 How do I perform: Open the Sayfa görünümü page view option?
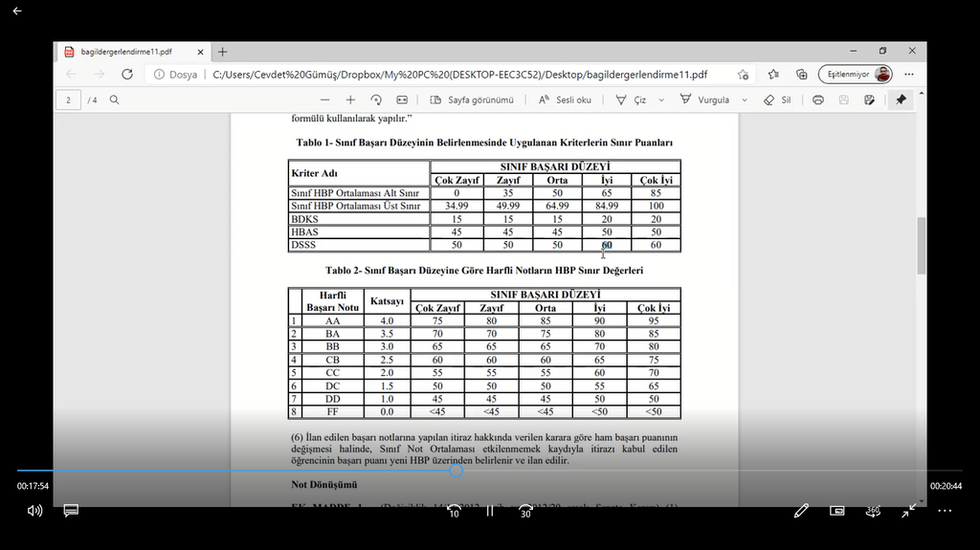point(472,100)
